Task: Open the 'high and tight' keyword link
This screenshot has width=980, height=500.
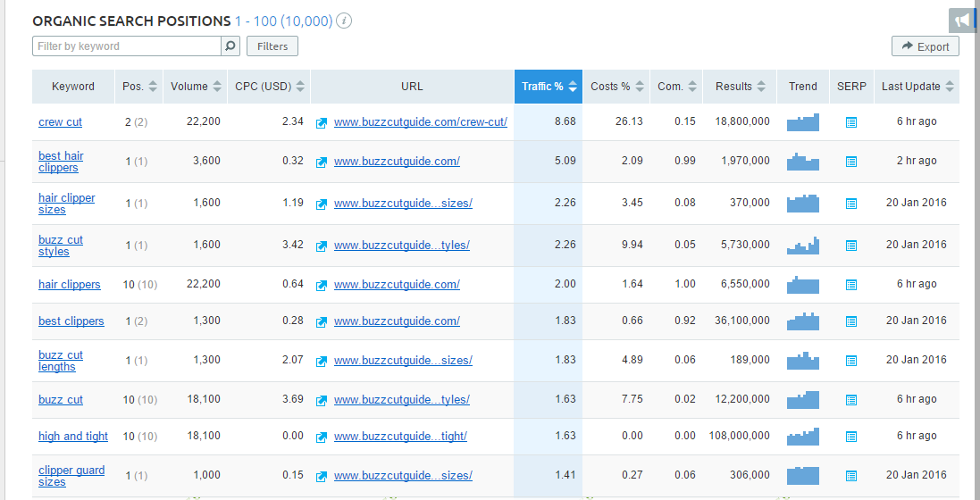Action: [73, 437]
